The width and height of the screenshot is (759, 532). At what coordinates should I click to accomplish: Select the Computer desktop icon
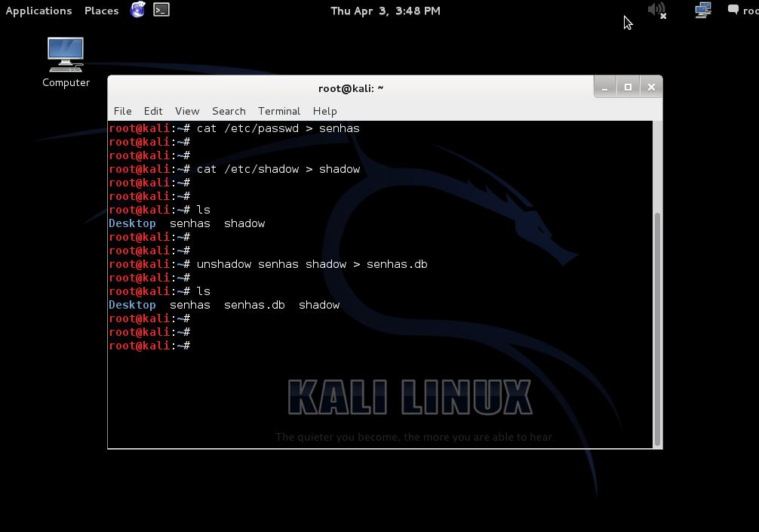point(66,63)
